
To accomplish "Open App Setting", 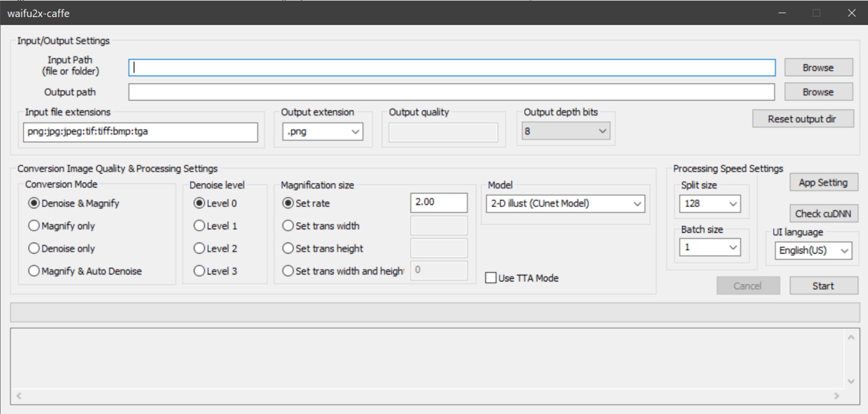I will point(824,183).
